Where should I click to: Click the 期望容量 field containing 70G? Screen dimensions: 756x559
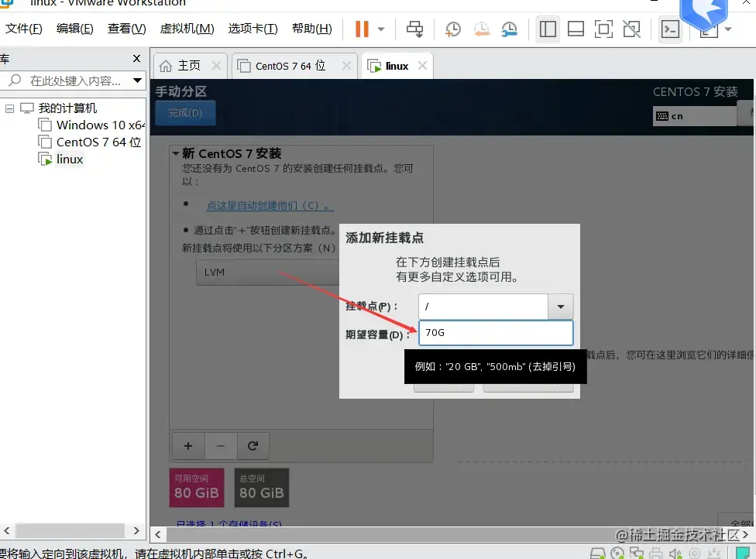(x=496, y=332)
